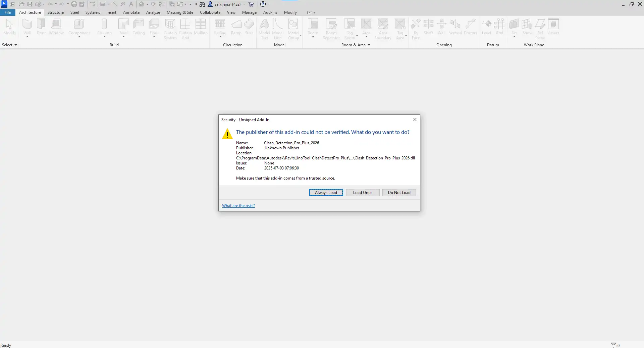
Task: Click the Save icon in quick access toolbar
Action: tap(30, 4)
